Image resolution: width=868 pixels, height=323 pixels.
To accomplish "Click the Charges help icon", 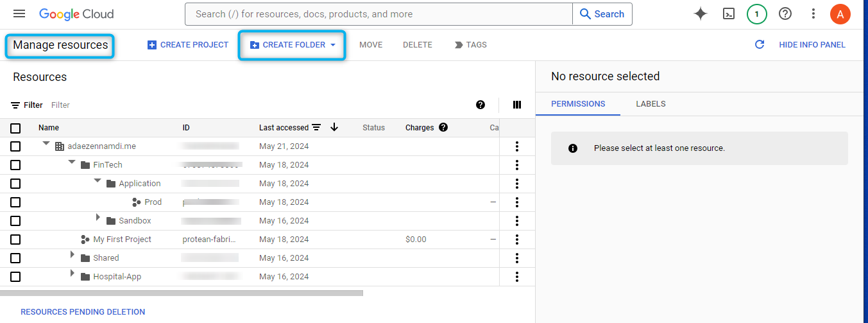I will tap(443, 128).
